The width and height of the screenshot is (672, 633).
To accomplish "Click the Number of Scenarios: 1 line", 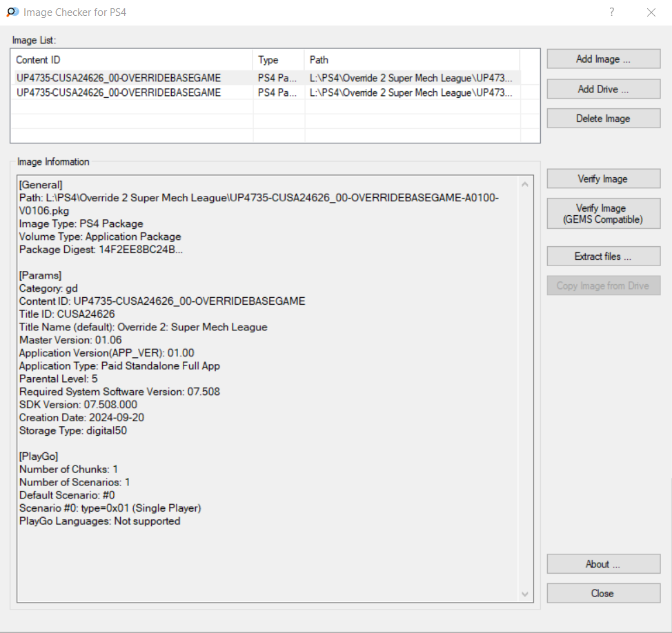I will point(75,482).
